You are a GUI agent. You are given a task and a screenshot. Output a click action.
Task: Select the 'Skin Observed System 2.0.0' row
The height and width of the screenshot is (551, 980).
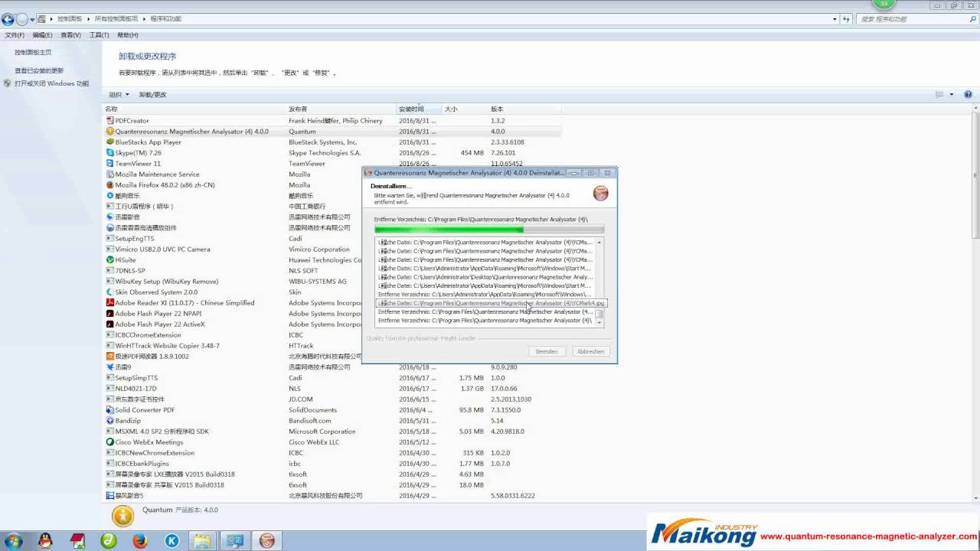pos(332,292)
